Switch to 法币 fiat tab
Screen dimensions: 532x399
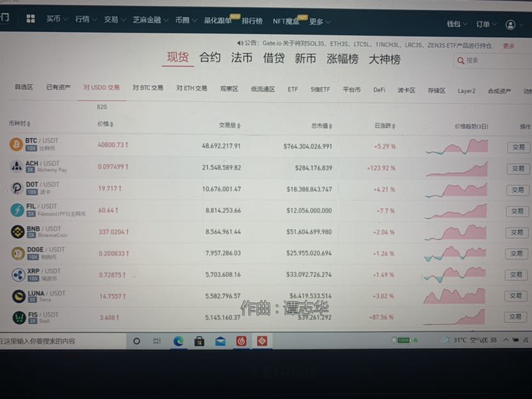[x=242, y=58]
